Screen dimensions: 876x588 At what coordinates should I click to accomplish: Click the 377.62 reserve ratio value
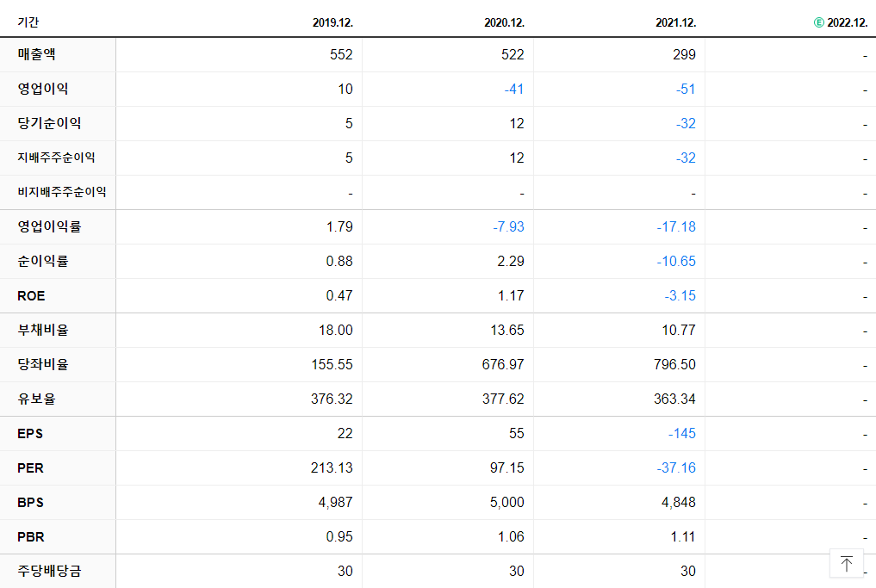[x=503, y=399]
